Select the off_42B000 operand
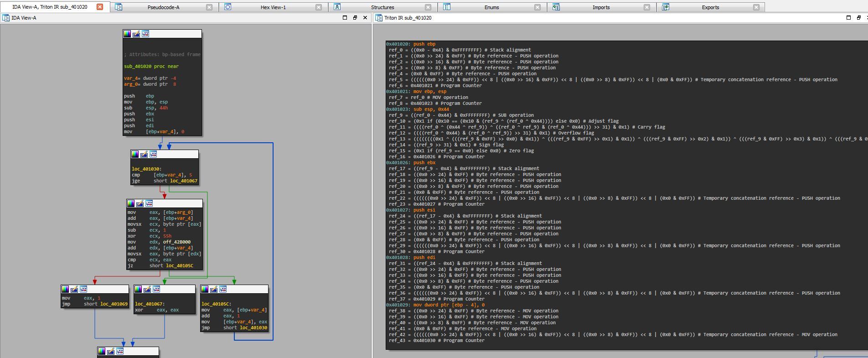868x358 pixels. coord(177,242)
